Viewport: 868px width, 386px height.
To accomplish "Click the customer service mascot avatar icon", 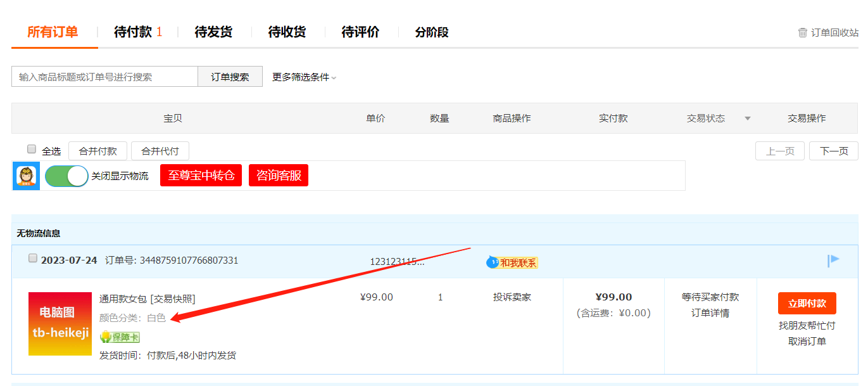I will (x=25, y=176).
